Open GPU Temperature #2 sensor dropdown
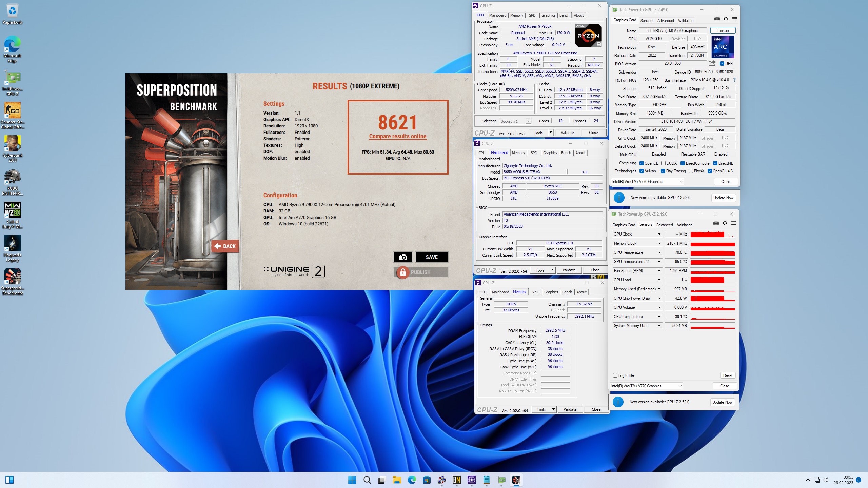This screenshot has width=868, height=488. tap(659, 262)
